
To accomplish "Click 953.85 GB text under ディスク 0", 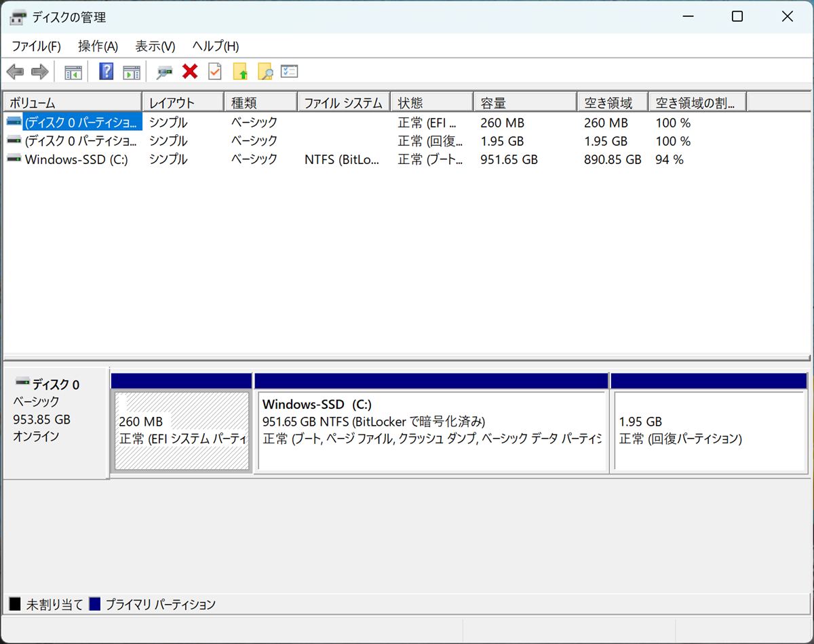I will coord(41,419).
